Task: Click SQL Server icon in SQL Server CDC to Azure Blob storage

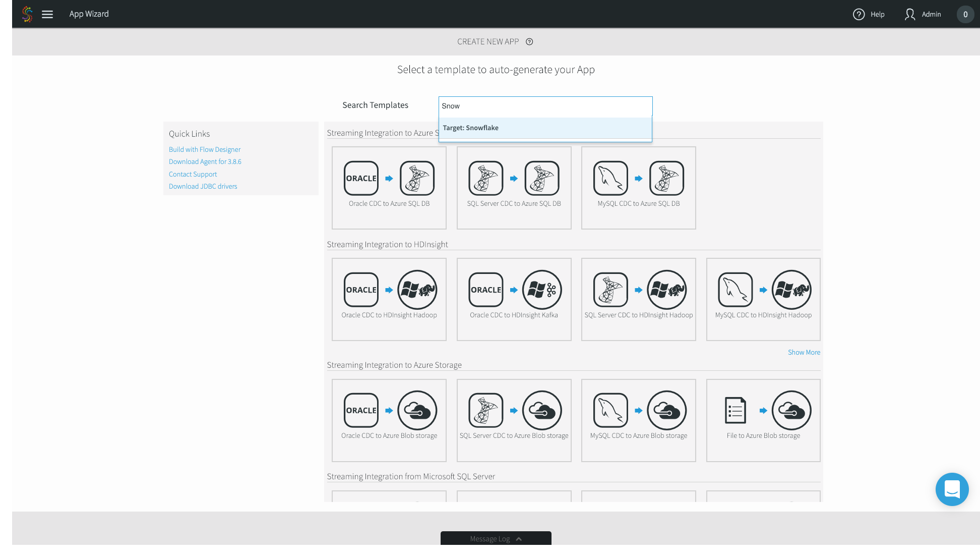Action: click(486, 410)
